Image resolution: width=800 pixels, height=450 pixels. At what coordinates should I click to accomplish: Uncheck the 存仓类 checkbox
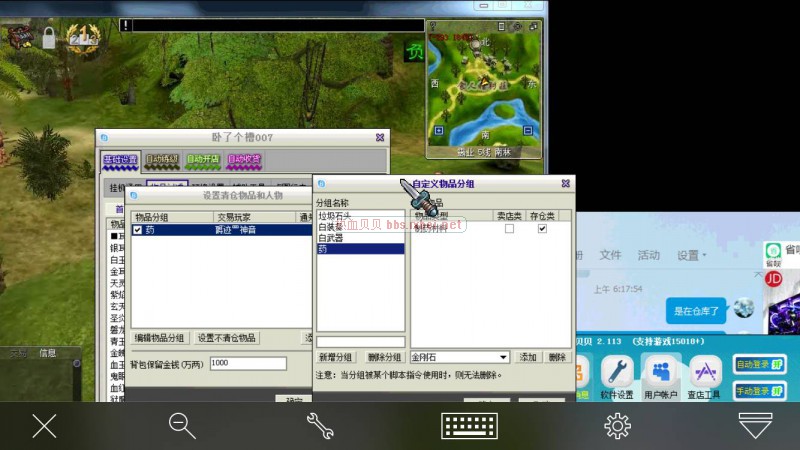coord(542,229)
